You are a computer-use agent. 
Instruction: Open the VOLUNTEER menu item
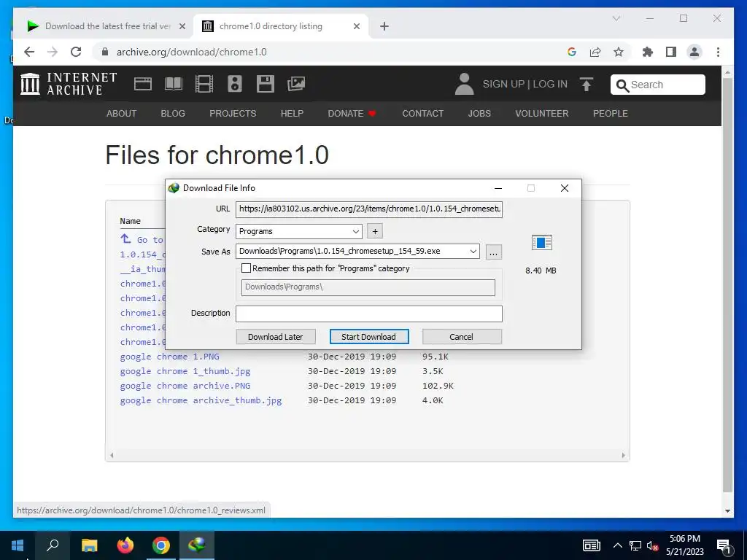coord(542,113)
